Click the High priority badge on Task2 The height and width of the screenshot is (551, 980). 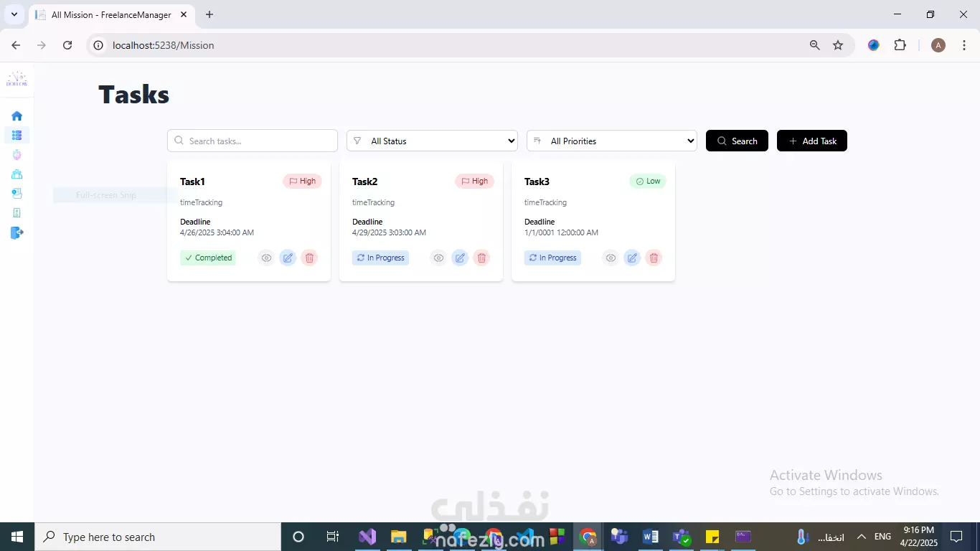tap(474, 181)
